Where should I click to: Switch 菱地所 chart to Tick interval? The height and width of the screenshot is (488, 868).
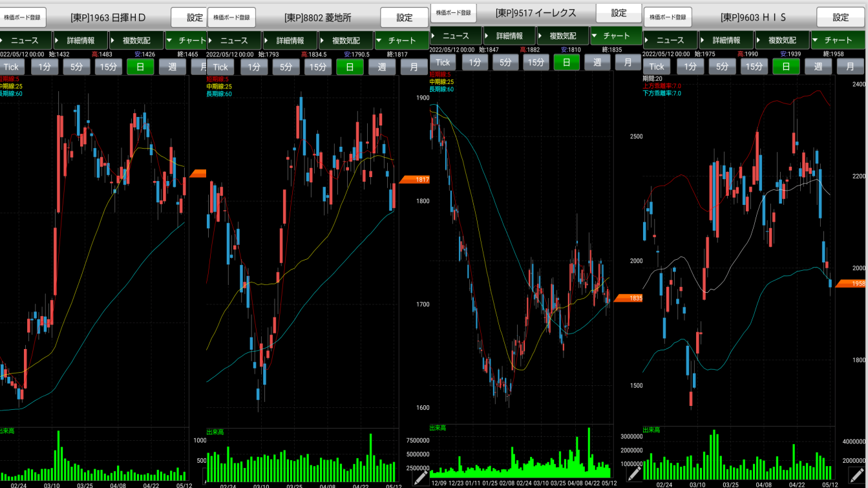[220, 67]
